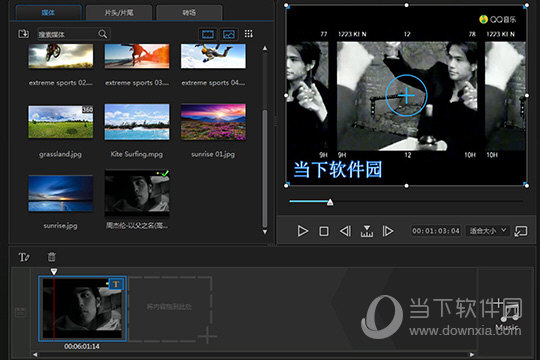Toggle the image media filter button
This screenshot has width=540, height=360.
[229, 34]
